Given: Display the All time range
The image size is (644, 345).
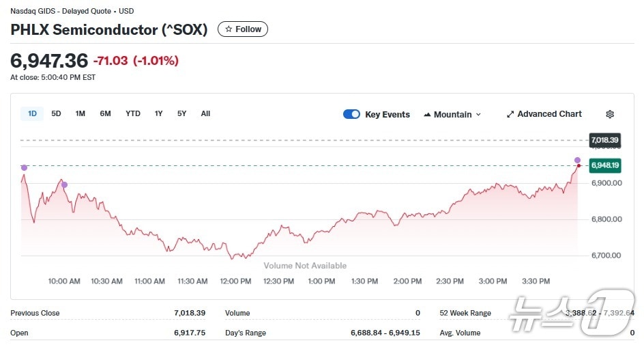Looking at the screenshot, I should tap(205, 113).
